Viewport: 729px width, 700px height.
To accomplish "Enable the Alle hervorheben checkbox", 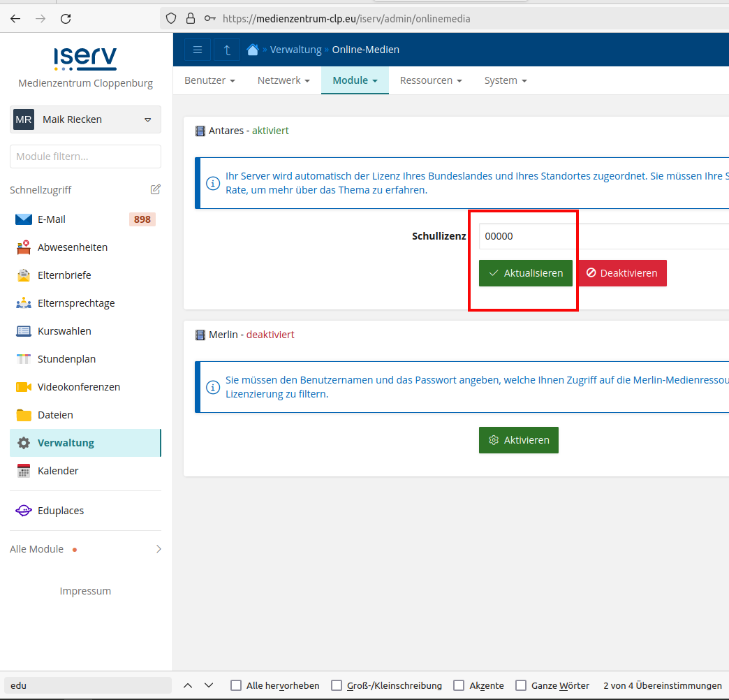I will click(236, 685).
